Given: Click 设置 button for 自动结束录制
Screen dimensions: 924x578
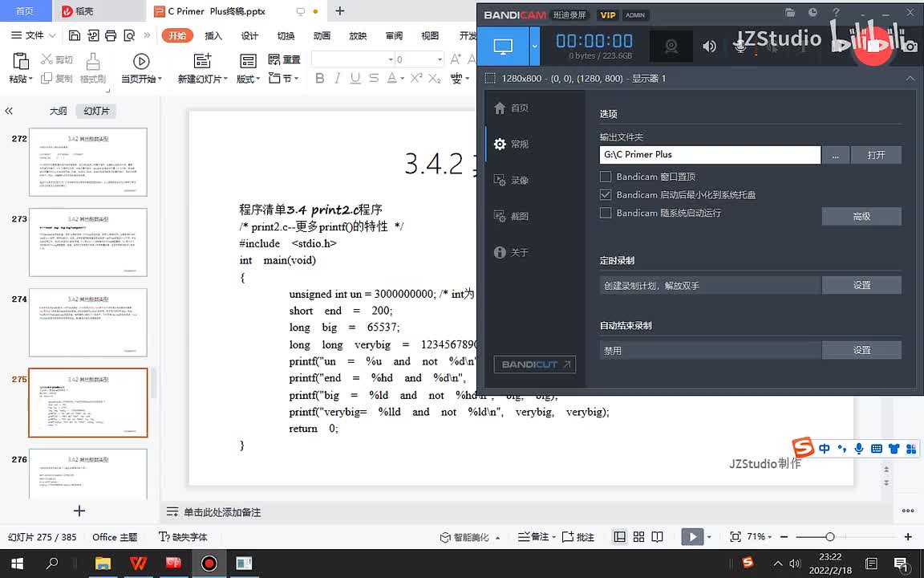Looking at the screenshot, I should [861, 350].
